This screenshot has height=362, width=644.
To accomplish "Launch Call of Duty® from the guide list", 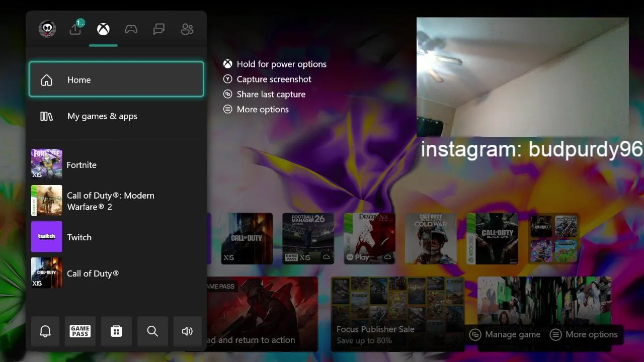I will coord(116,273).
